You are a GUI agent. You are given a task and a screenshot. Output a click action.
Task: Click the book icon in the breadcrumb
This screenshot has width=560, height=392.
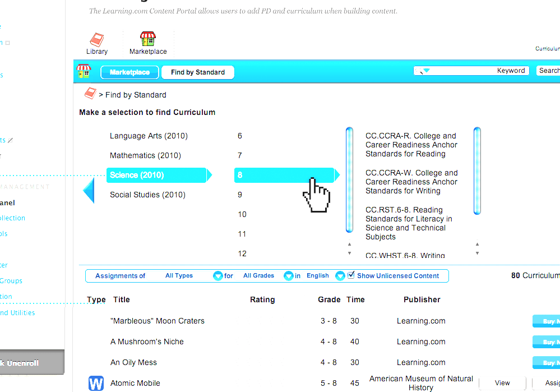coord(90,93)
